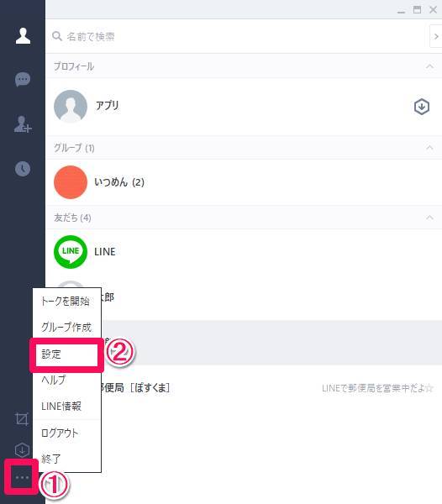Open the chats speech bubble icon

[23, 80]
